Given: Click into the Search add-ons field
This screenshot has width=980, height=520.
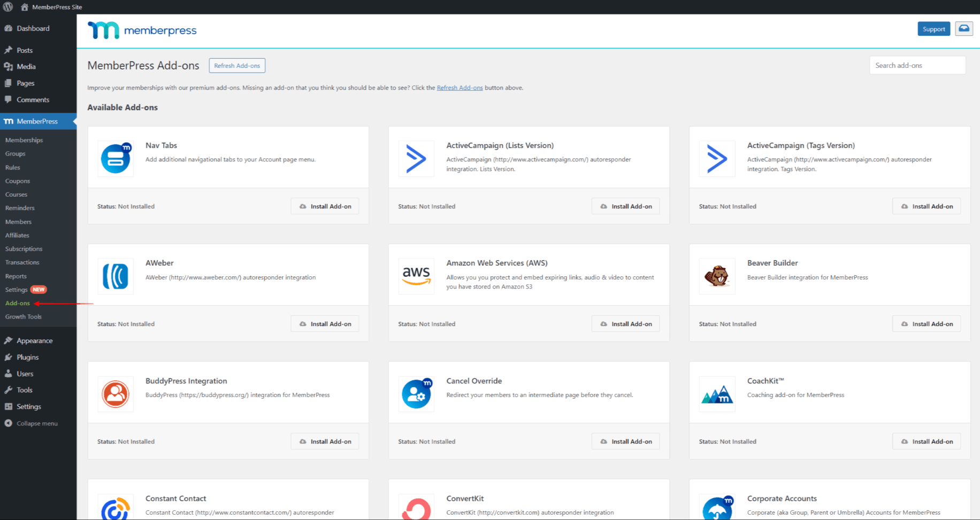Looking at the screenshot, I should coord(917,65).
